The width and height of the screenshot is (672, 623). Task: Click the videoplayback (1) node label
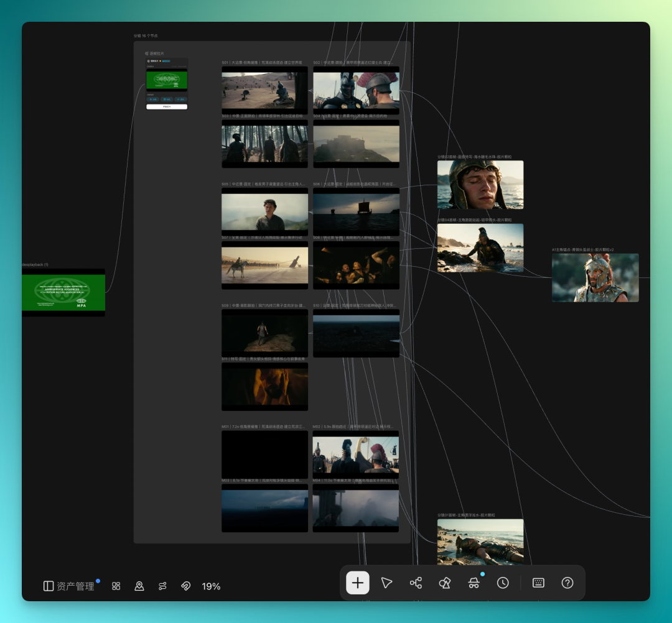(x=35, y=265)
